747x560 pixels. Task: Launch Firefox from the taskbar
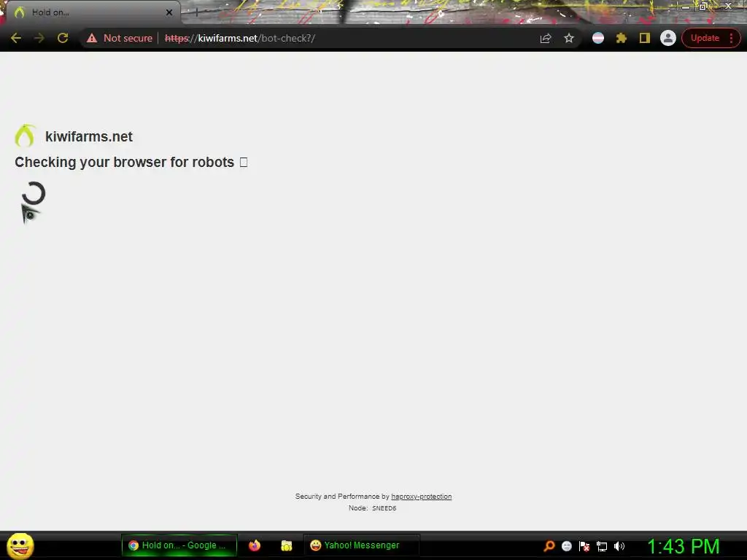pos(255,545)
